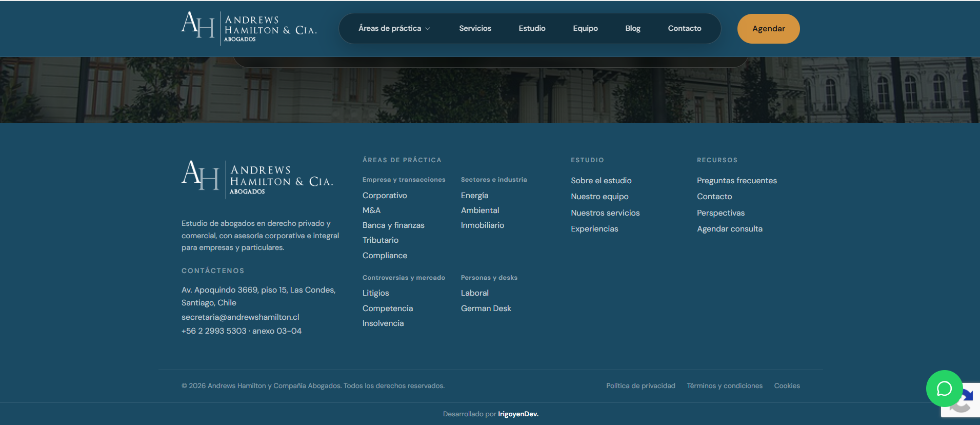The image size is (980, 425).
Task: Go to Nuestros servicios link
Action: coord(605,213)
